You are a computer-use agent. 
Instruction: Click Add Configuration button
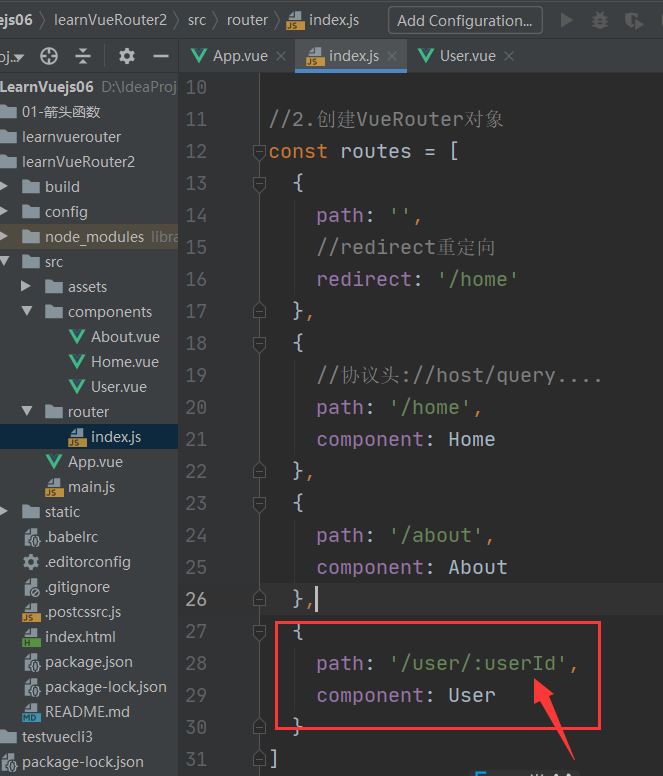(x=465, y=20)
